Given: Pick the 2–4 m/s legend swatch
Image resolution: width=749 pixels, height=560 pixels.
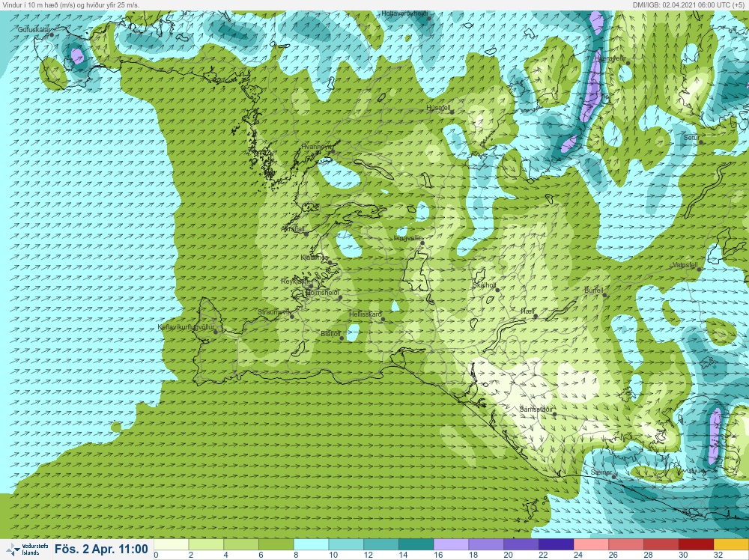Looking at the screenshot, I should pyautogui.click(x=206, y=545).
